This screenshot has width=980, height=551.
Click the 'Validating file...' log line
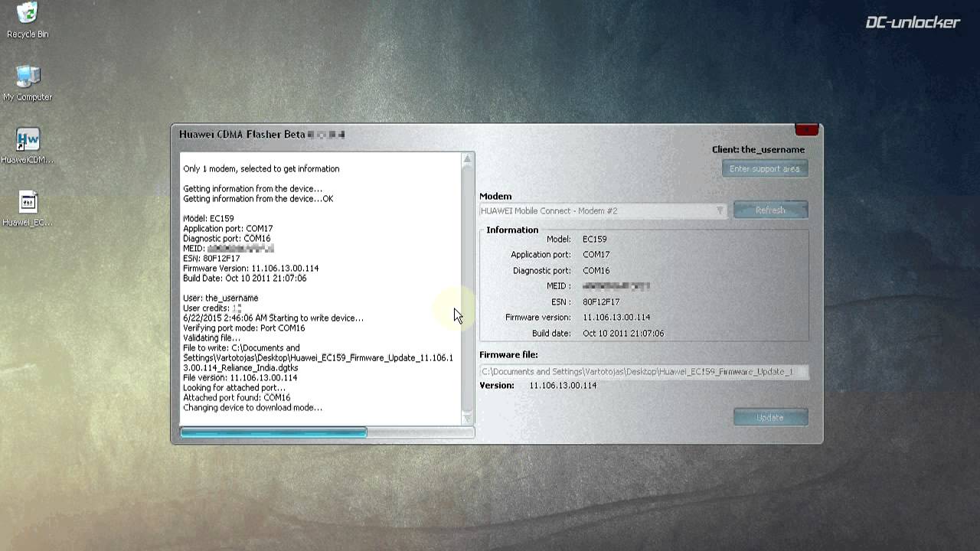211,338
